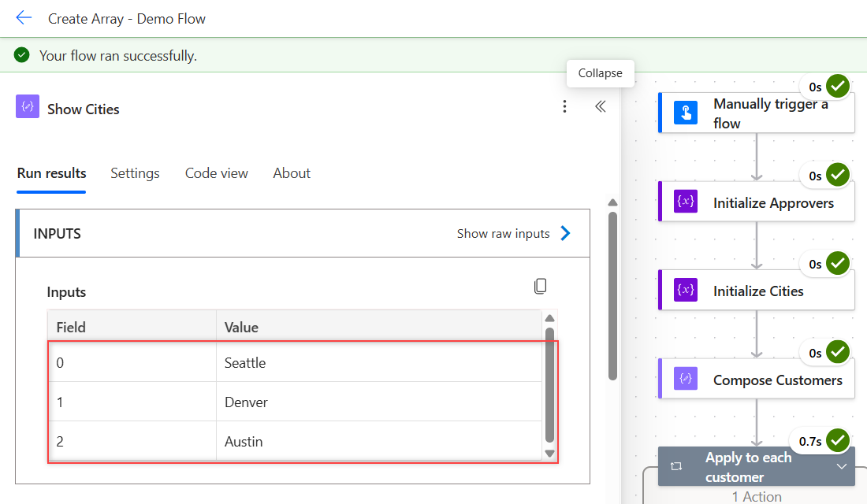867x504 pixels.
Task: Open the Code view tab
Action: coord(216,173)
